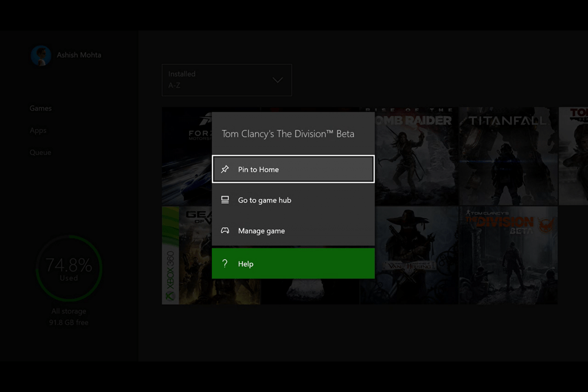Switch to Apps in the sidebar

tap(38, 130)
